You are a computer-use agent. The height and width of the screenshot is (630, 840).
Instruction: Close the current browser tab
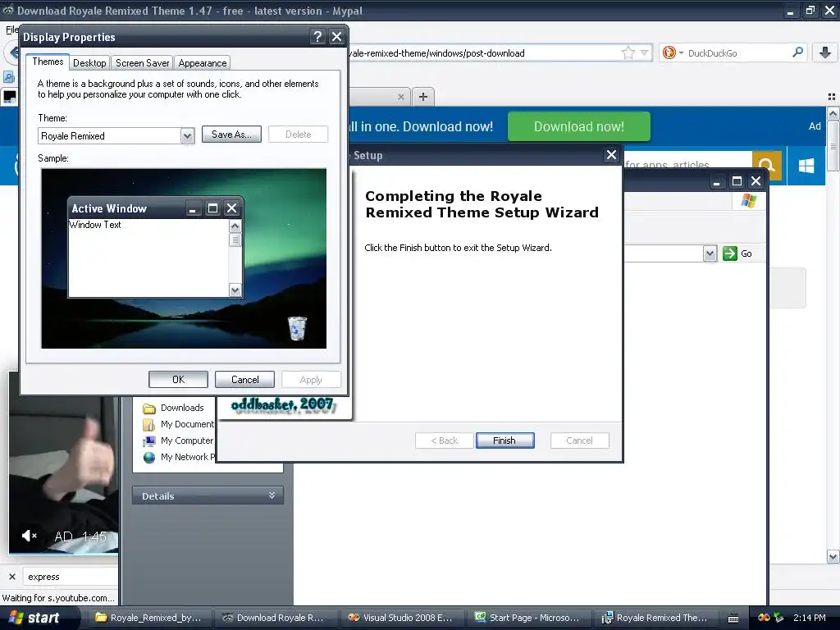coord(400,97)
